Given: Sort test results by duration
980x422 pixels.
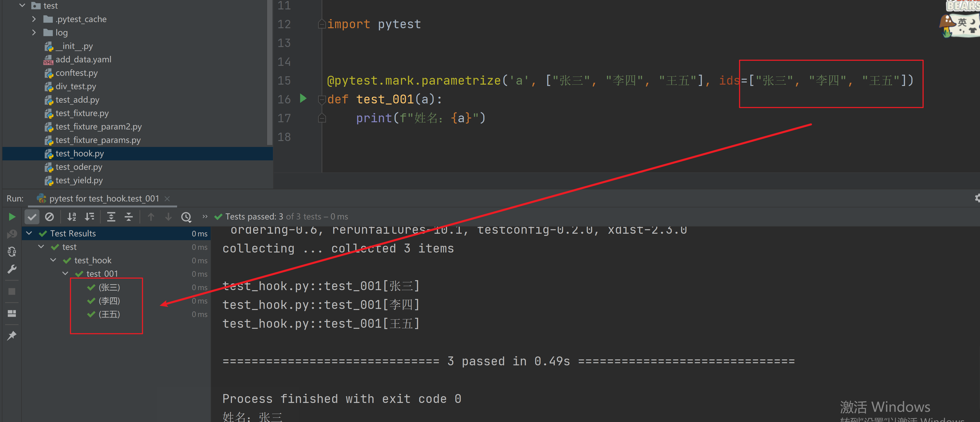Looking at the screenshot, I should 90,217.
